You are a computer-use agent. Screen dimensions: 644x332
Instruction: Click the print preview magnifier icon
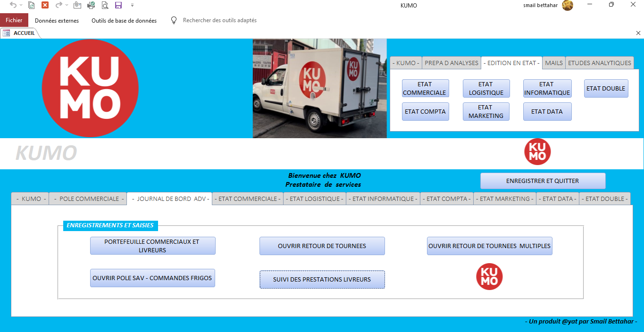pos(105,5)
